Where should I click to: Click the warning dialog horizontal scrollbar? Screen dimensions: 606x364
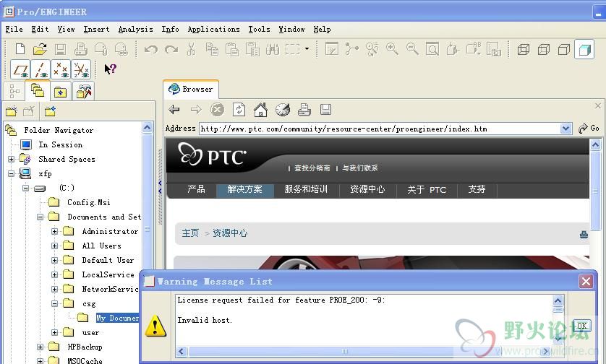(x=364, y=351)
